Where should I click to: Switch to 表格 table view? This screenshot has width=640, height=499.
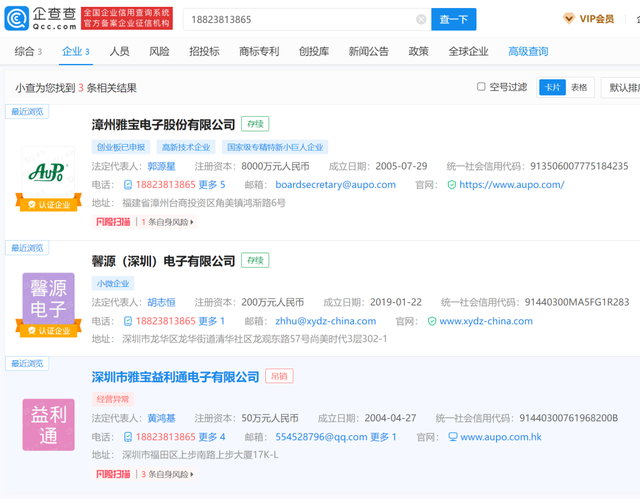(x=579, y=87)
